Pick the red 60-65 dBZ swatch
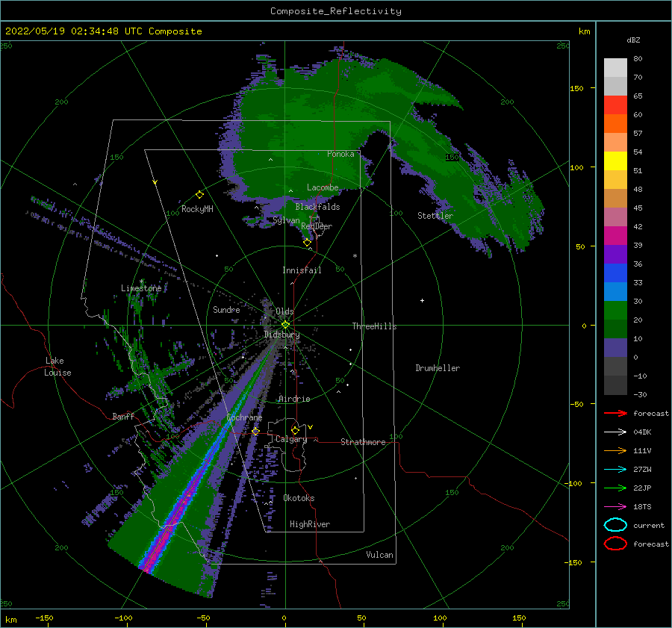 [x=615, y=105]
